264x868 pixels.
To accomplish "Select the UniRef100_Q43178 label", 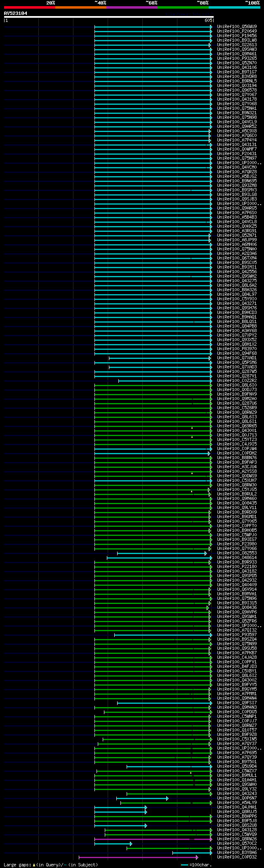I will [237, 99].
